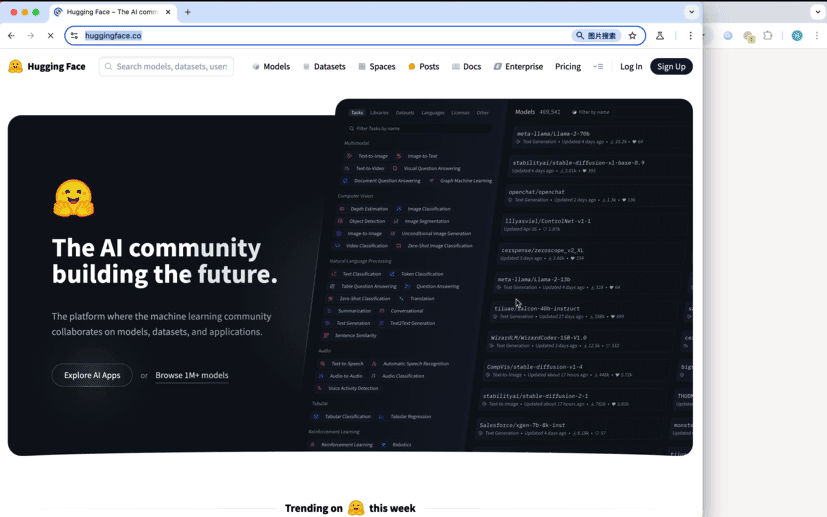Bookmark this page with the star icon
This screenshot has width=827, height=517.
[x=632, y=36]
